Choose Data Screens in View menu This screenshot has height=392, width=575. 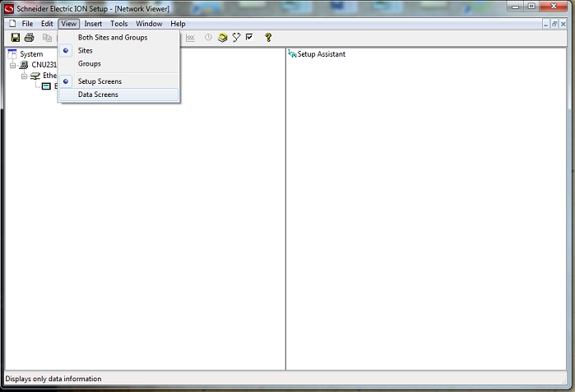[118, 95]
